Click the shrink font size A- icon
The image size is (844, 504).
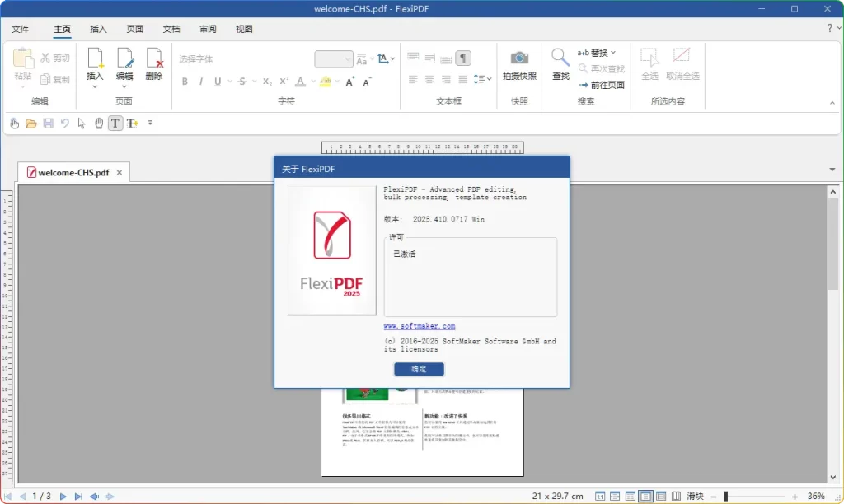click(367, 82)
